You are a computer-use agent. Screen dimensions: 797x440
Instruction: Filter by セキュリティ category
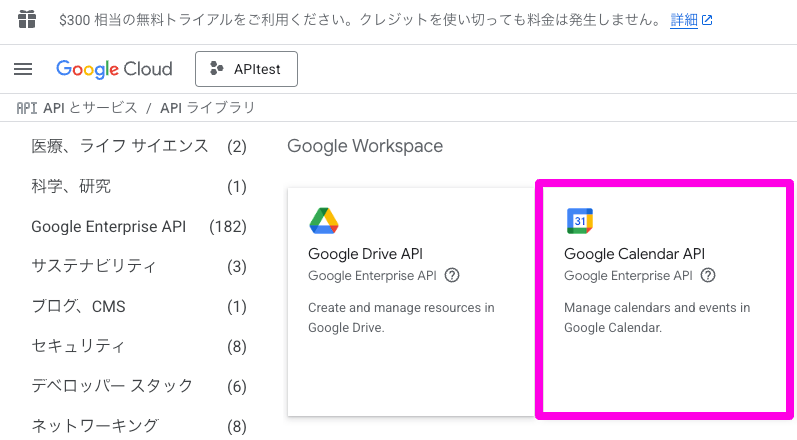[x=139, y=347]
